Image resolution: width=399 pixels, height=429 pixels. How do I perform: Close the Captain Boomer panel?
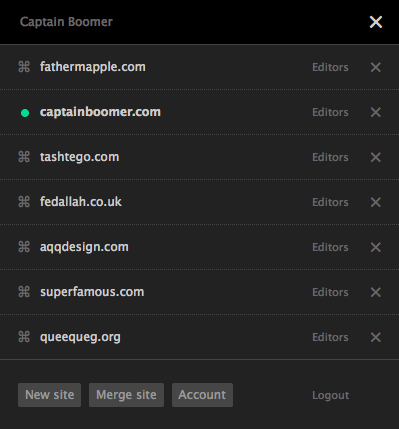pos(376,22)
